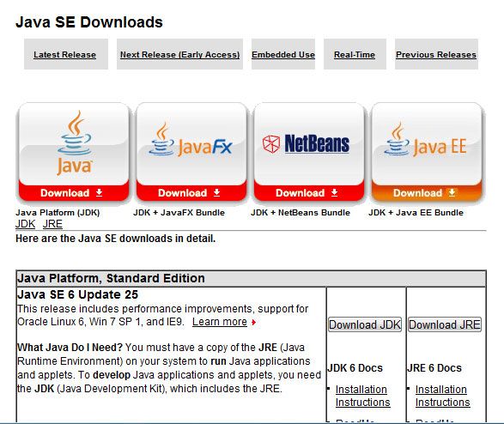The width and height of the screenshot is (504, 424).
Task: Download the JDK + NetBeans Bundle
Action: pyautogui.click(x=309, y=193)
